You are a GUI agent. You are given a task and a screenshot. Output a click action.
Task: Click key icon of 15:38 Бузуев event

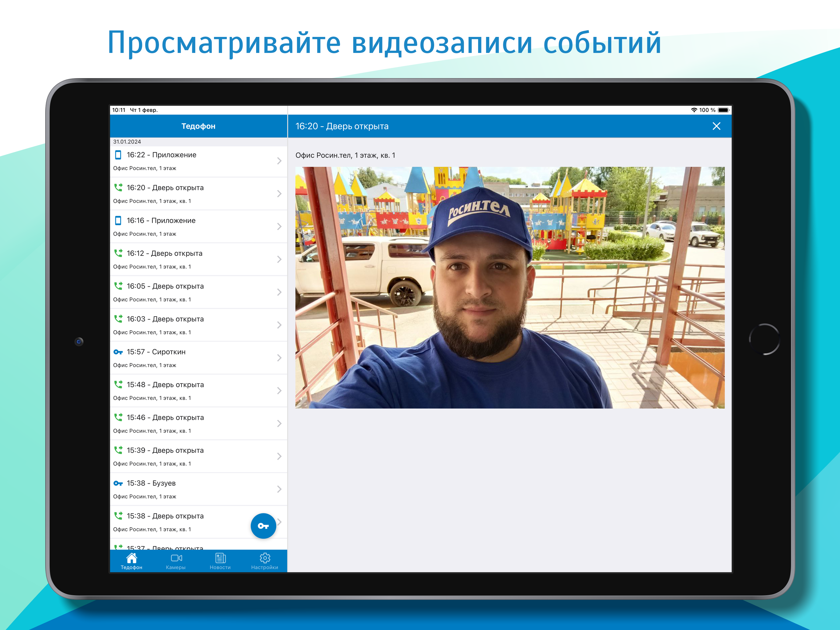(118, 483)
